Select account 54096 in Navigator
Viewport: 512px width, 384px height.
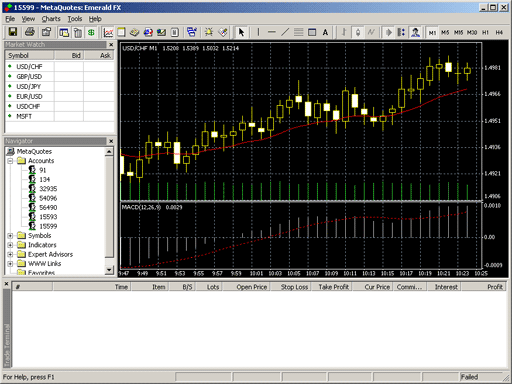coord(48,198)
